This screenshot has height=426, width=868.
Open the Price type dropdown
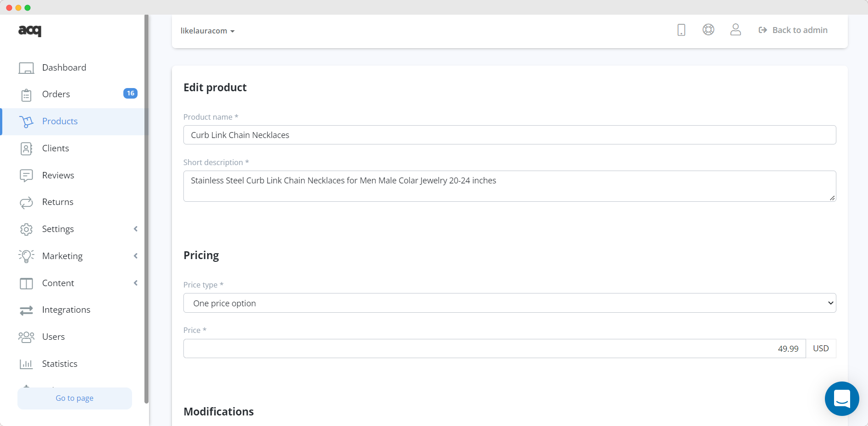[x=509, y=303]
